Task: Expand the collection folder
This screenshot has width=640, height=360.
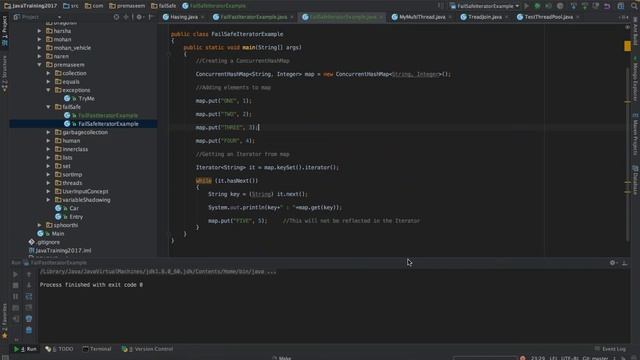Action: pyautogui.click(x=48, y=73)
